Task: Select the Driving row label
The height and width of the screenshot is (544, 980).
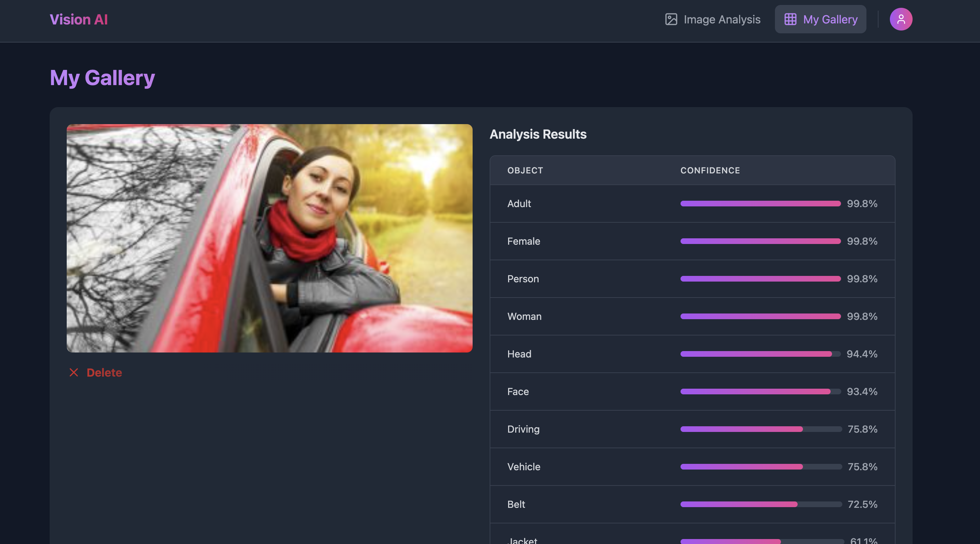Action: [x=523, y=429]
